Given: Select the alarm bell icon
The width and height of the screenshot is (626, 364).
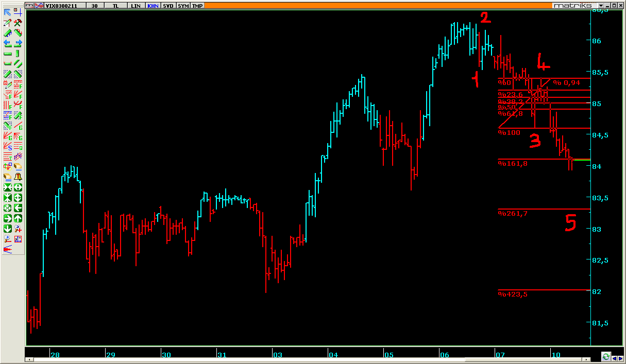Looking at the screenshot, I should point(18,177).
